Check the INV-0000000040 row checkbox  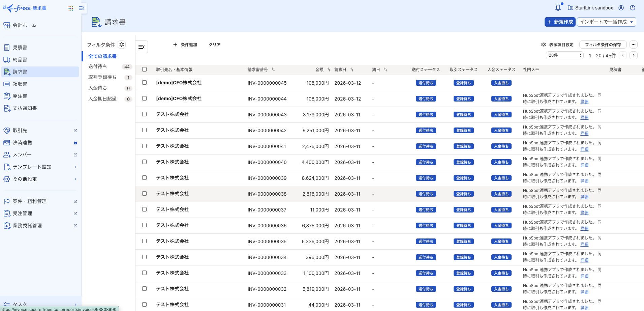pos(145,162)
